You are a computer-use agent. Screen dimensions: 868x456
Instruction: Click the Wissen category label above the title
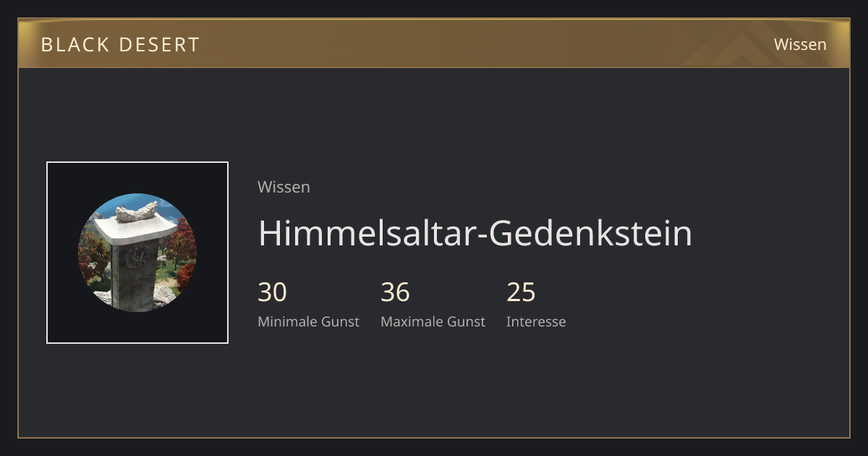tap(284, 187)
